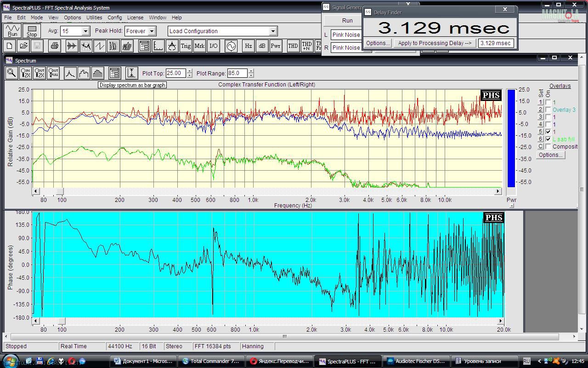The image size is (588, 368).
Task: Open the Peak Hold dropdown
Action: [152, 31]
